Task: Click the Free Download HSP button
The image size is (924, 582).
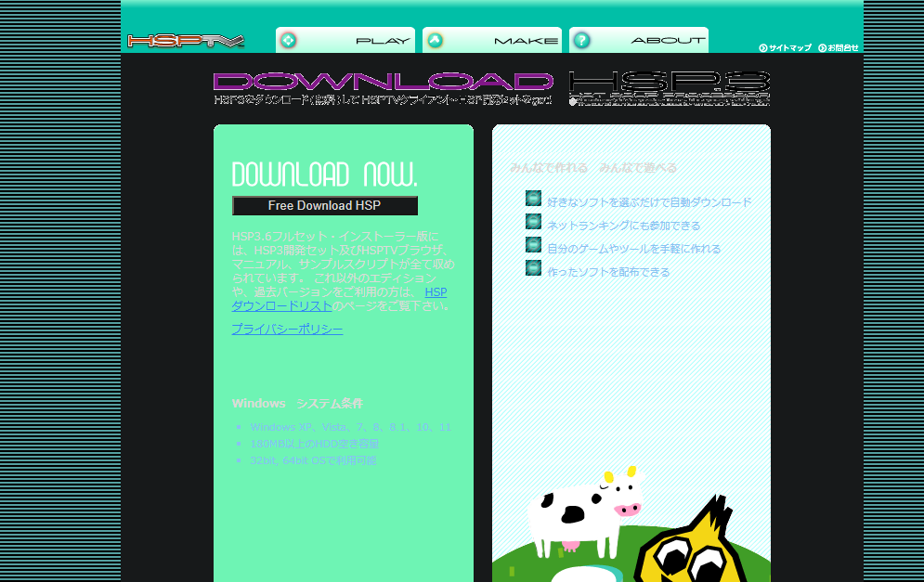Action: pyautogui.click(x=325, y=205)
